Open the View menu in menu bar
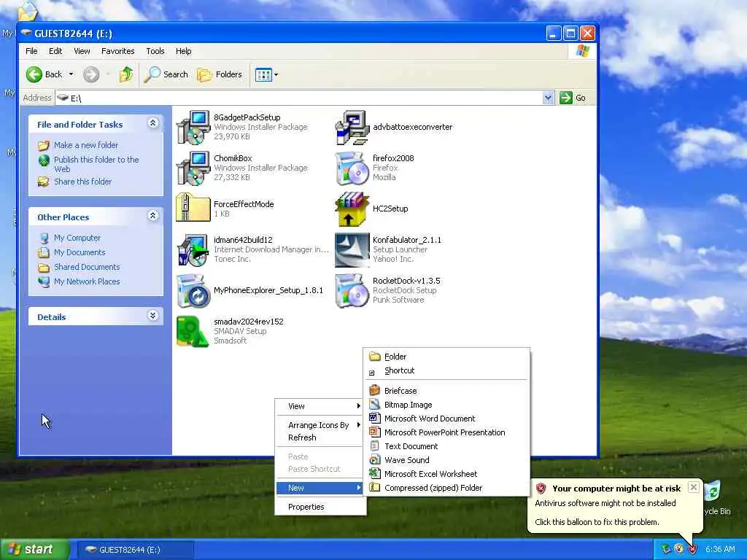 pos(82,51)
